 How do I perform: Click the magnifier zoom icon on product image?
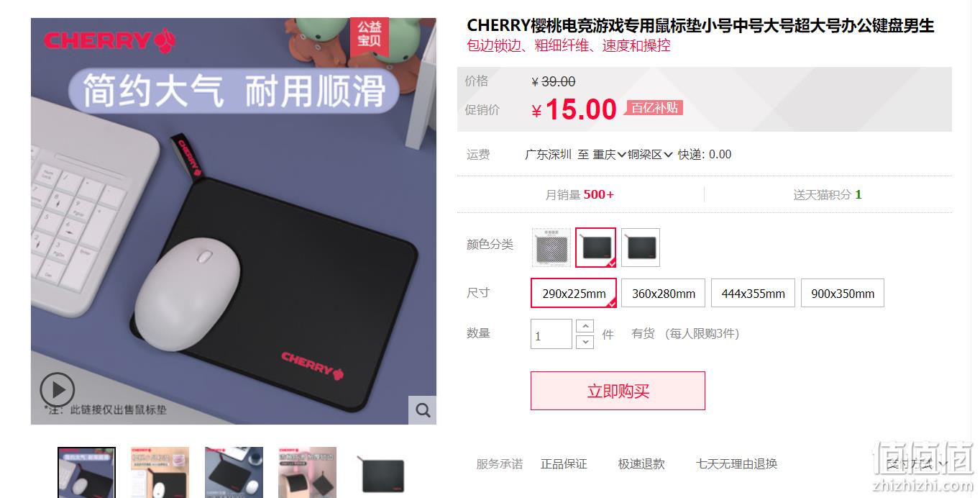click(423, 410)
